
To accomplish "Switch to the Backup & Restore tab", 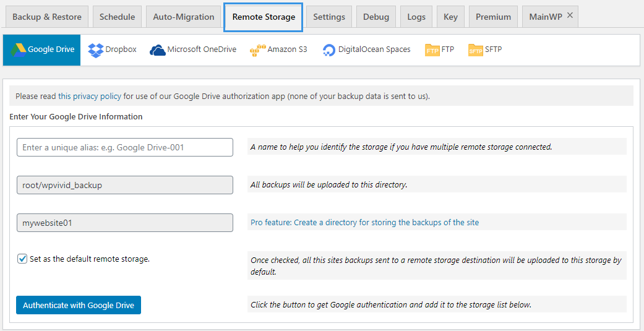I will click(x=47, y=17).
